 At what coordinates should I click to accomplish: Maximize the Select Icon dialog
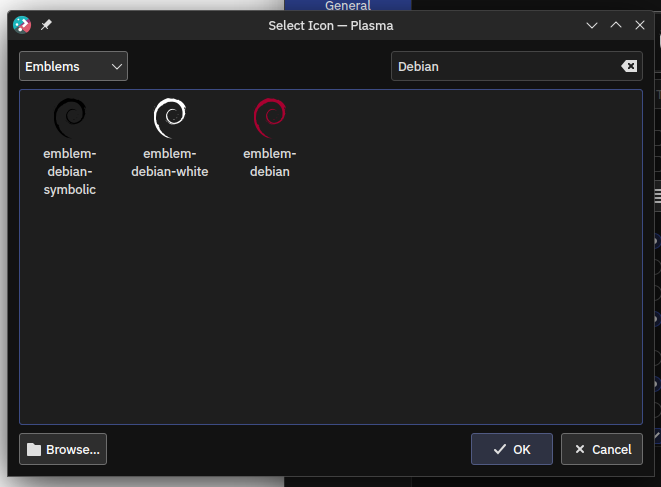[616, 25]
